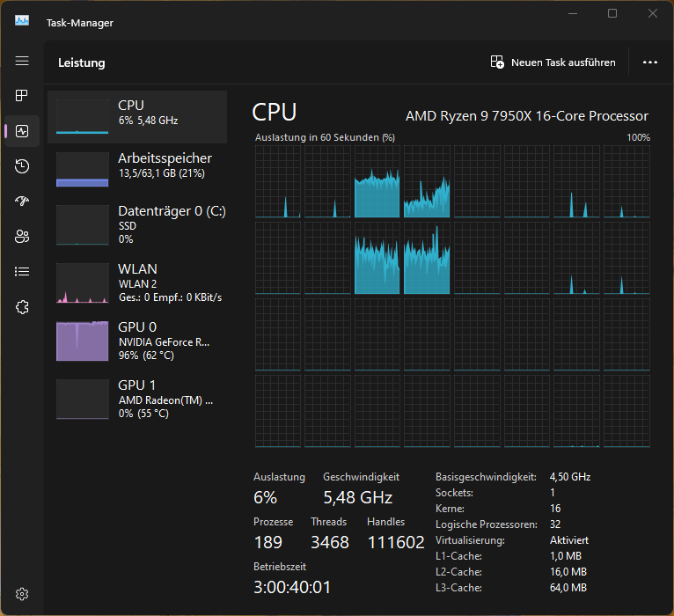Image resolution: width=674 pixels, height=616 pixels.
Task: Click Neuen Task ausführen button
Action: [553, 62]
